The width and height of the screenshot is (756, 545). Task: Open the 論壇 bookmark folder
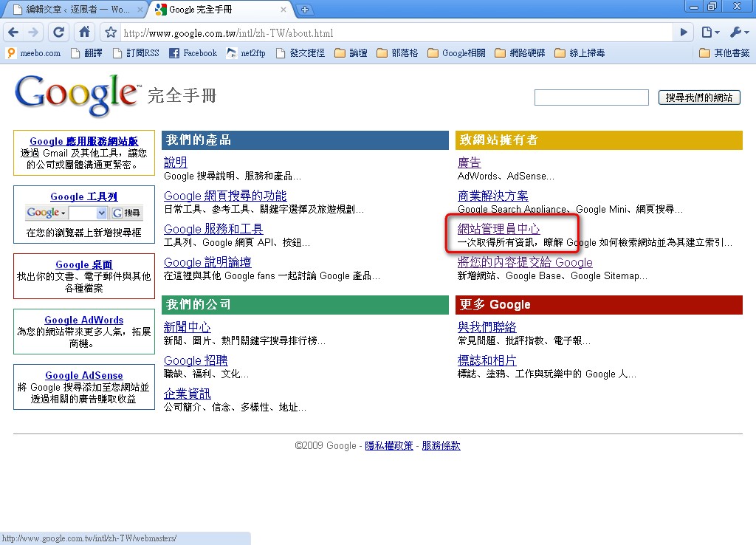pyautogui.click(x=351, y=53)
